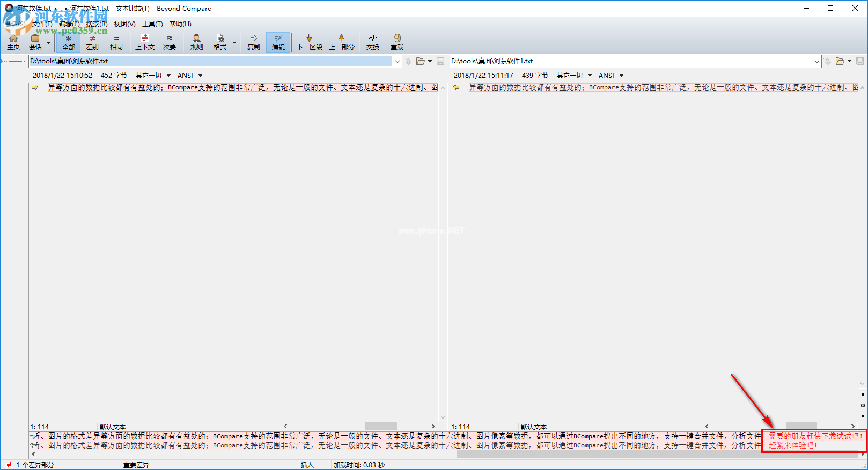This screenshot has height=470, width=868.
Task: Toggle the 全部 (Show All) filter
Action: [68, 42]
